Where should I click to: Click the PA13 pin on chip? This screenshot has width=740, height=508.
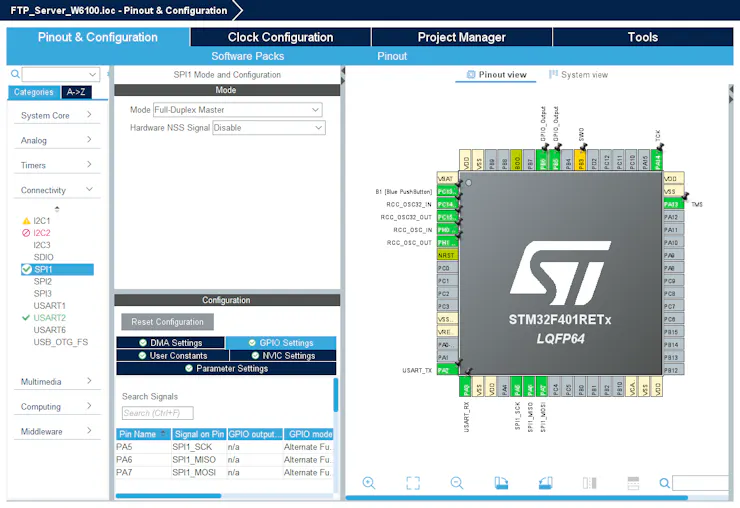pos(673,204)
